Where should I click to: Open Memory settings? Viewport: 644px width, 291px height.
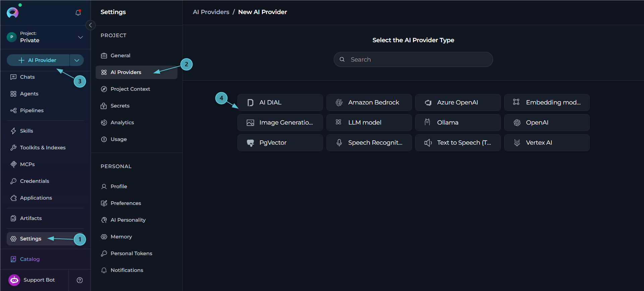(137, 237)
